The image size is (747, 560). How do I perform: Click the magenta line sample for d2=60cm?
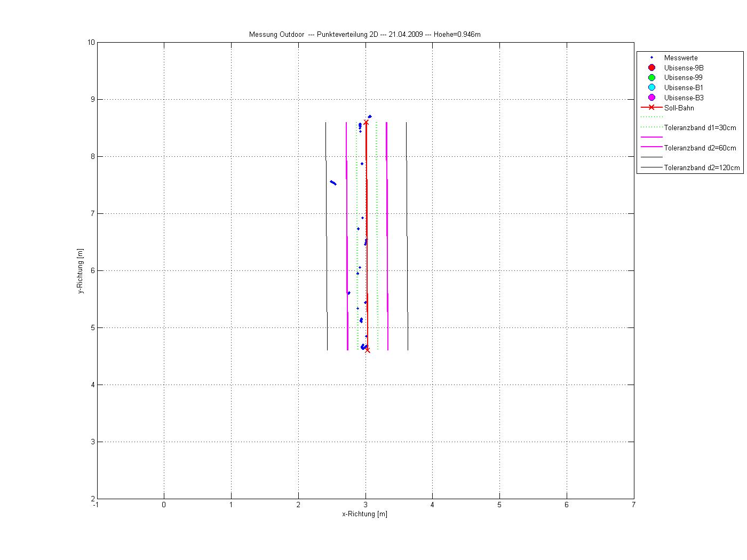point(651,147)
